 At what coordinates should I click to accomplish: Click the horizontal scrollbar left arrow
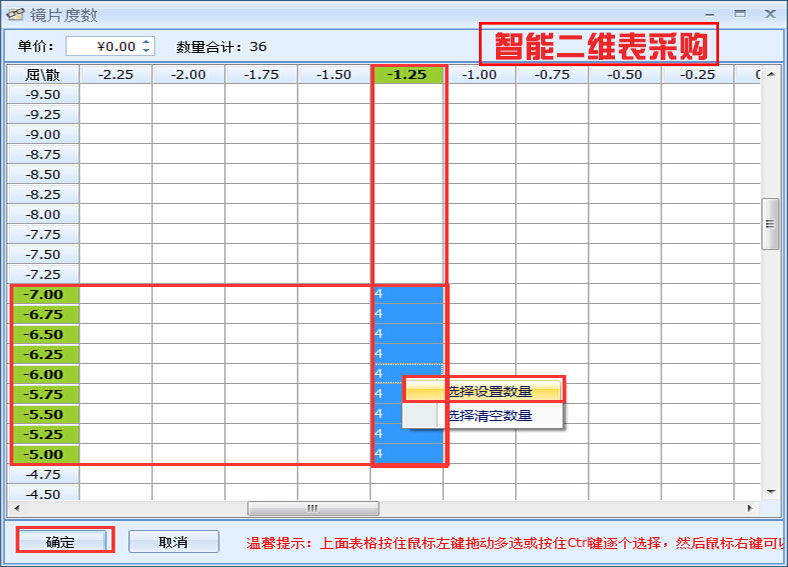click(x=16, y=508)
